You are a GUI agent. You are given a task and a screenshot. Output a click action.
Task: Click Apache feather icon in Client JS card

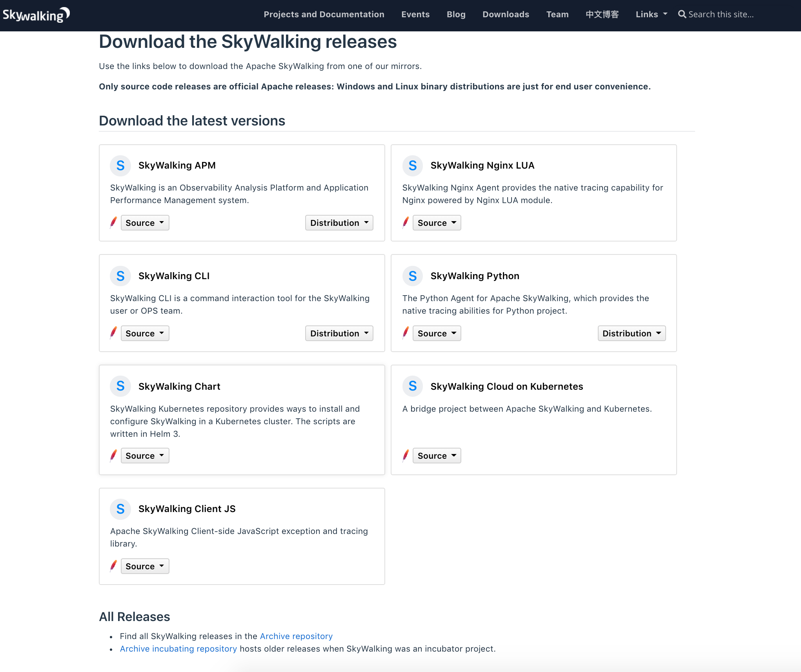[113, 566]
